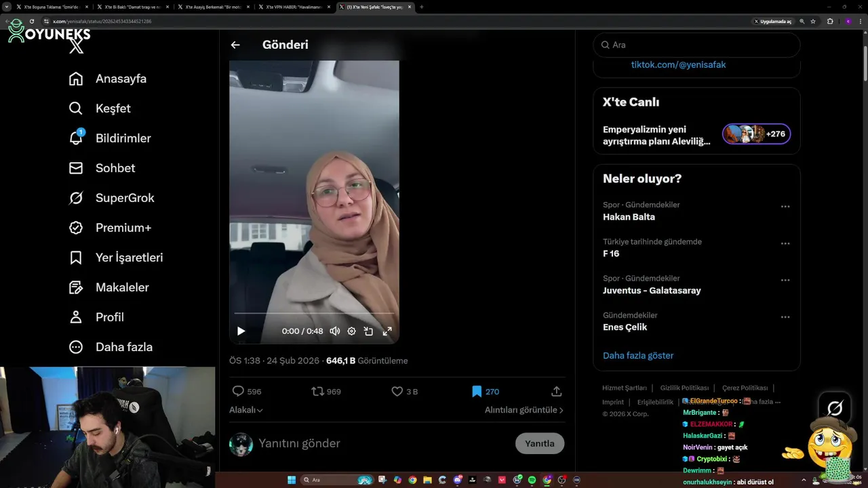Open the Grok floating button

[835, 407]
